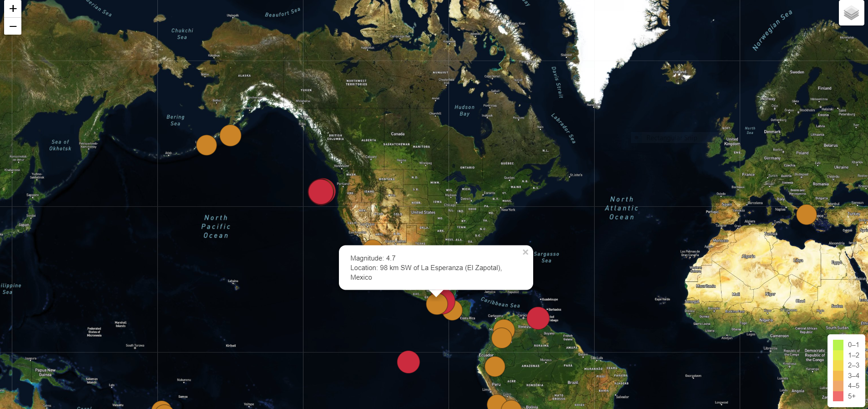Click the 0–1 green legend swatch
Screen dimensions: 868x409
838,345
